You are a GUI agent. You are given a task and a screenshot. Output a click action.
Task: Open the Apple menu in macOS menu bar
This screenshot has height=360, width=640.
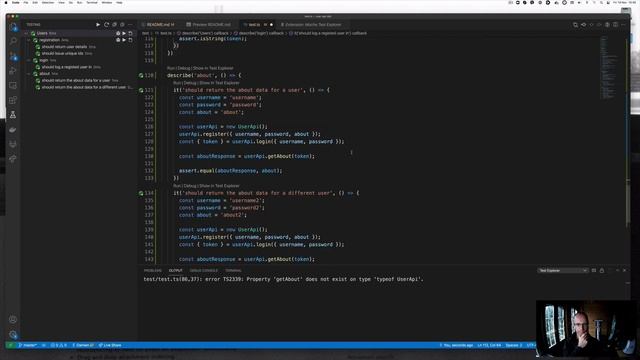click(x=6, y=2)
